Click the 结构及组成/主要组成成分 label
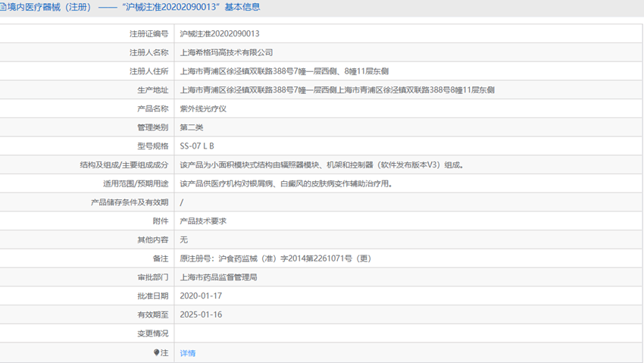This screenshot has height=363, width=644. (124, 165)
